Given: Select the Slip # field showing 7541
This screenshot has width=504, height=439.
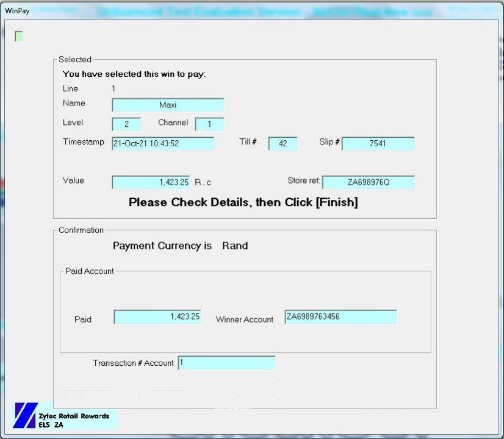Looking at the screenshot, I should [x=378, y=144].
